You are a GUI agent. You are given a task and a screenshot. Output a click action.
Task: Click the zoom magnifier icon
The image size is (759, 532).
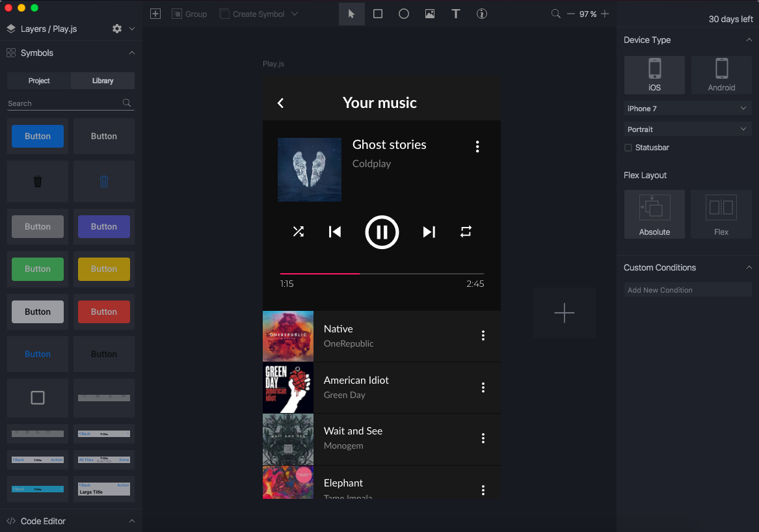coord(555,14)
